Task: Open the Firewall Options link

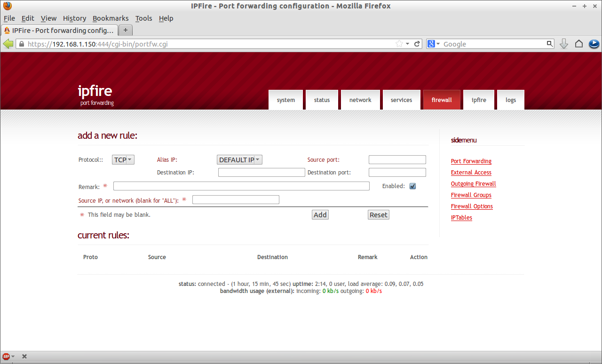Action: (472, 206)
